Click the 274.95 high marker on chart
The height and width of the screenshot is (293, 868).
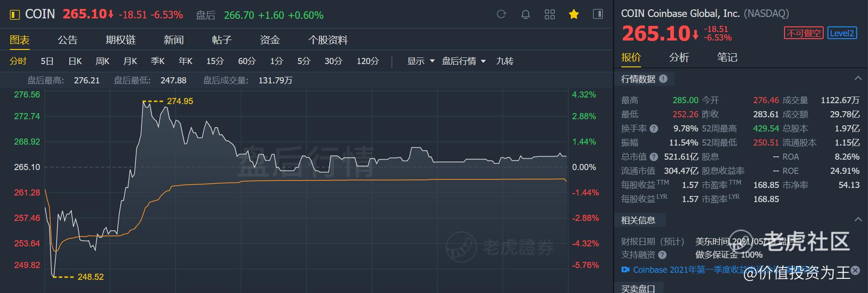point(180,101)
